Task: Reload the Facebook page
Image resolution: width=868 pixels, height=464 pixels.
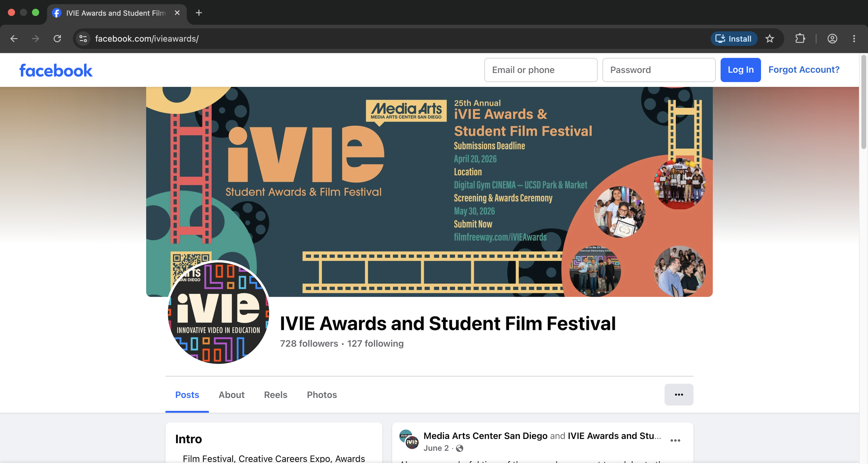Action: [x=57, y=39]
